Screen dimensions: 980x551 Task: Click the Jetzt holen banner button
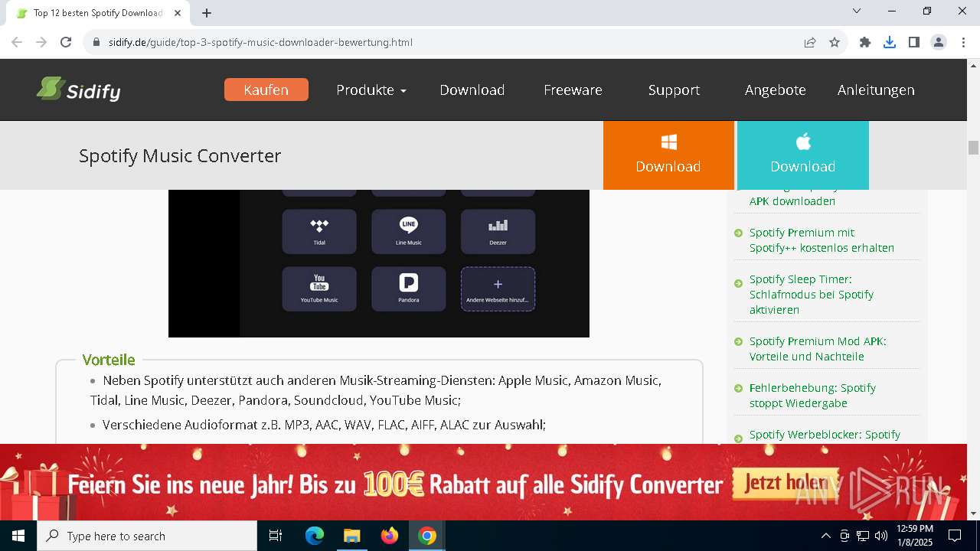pos(784,483)
